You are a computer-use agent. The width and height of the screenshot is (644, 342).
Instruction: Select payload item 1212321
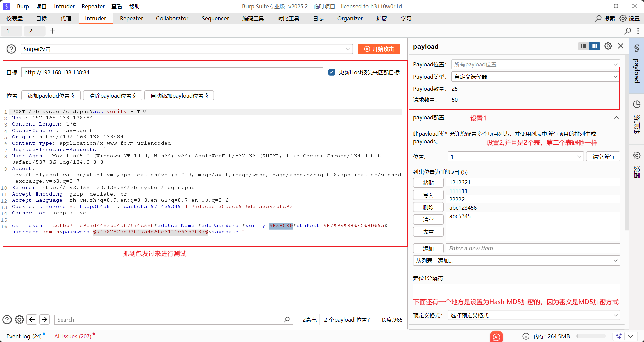pos(533,182)
